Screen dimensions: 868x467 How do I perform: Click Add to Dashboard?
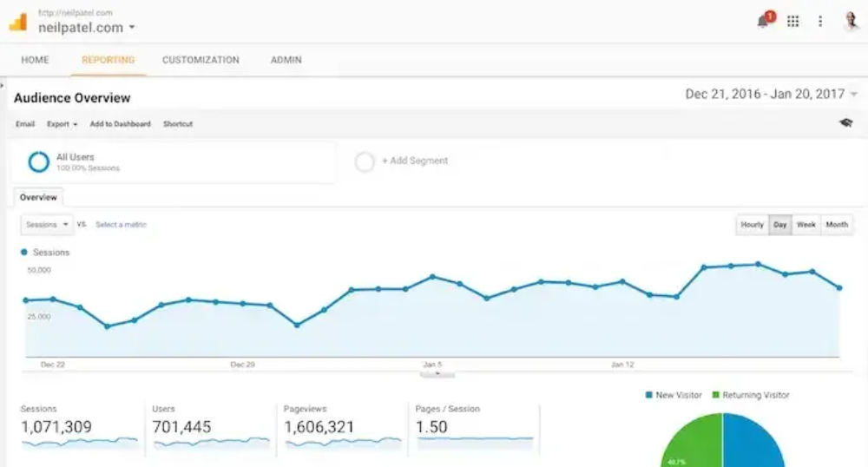[x=120, y=124]
